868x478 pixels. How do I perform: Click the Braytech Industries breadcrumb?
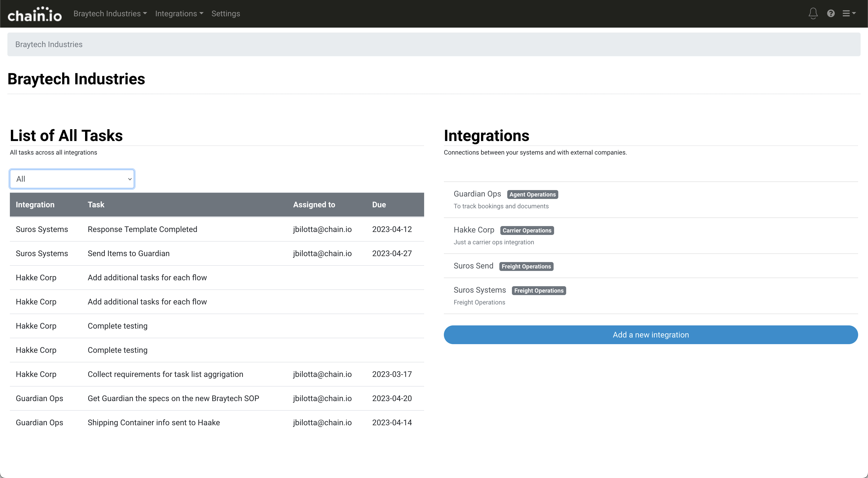pyautogui.click(x=49, y=44)
